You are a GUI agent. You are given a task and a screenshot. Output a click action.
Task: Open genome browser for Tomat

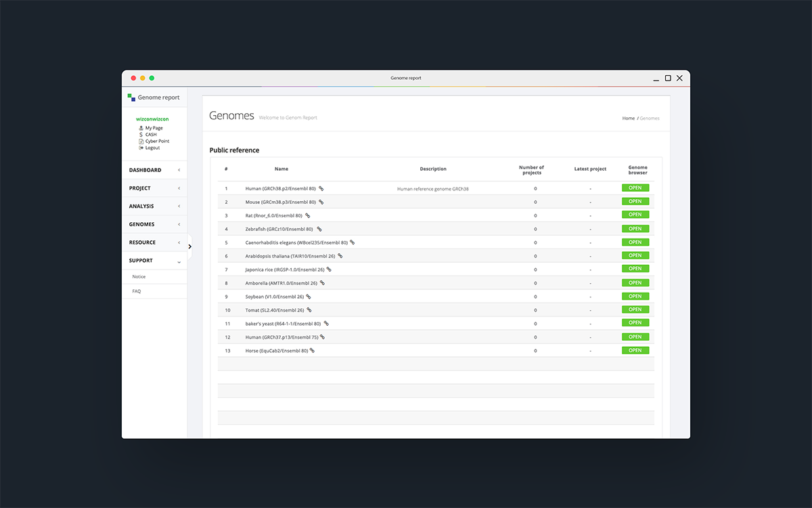click(635, 310)
